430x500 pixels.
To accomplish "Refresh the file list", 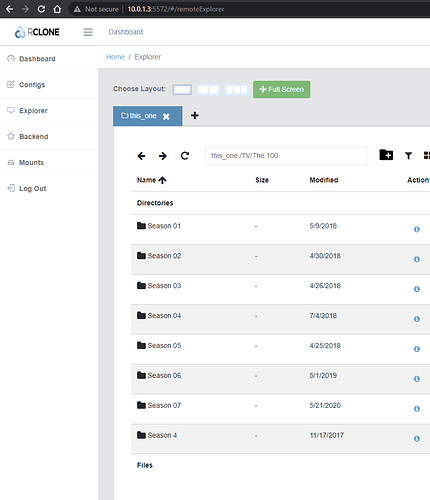I will click(x=185, y=156).
